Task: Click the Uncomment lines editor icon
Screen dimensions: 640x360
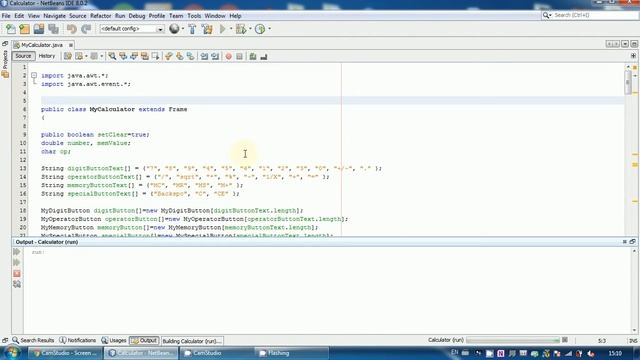Action: (x=264, y=56)
